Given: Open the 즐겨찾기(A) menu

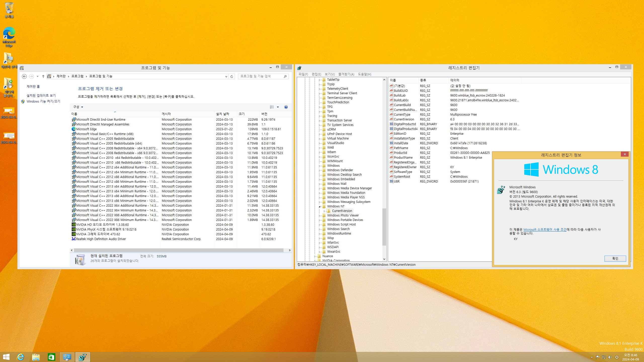Looking at the screenshot, I should click(x=346, y=74).
